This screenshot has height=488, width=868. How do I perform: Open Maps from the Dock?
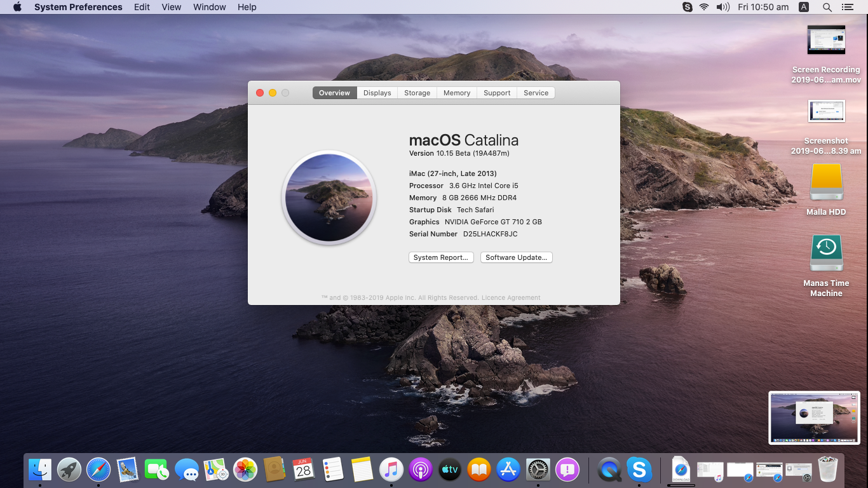215,470
